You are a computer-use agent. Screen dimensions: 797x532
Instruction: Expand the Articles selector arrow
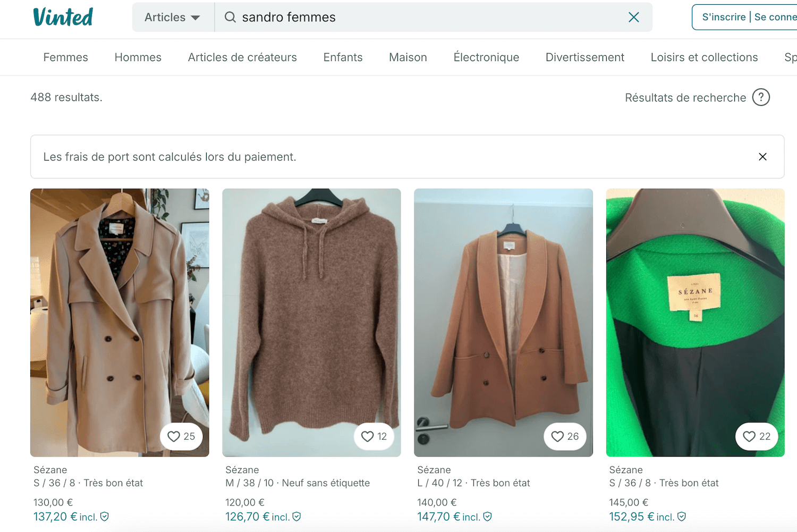(196, 17)
